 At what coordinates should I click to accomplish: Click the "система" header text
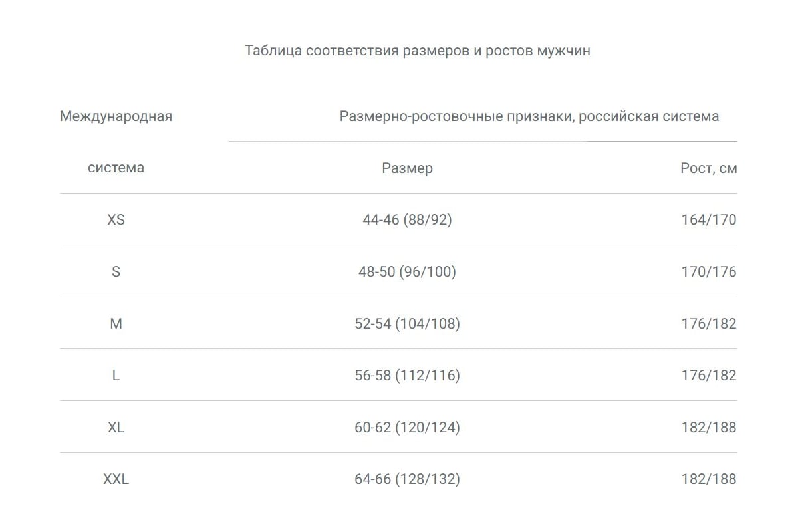pos(116,168)
